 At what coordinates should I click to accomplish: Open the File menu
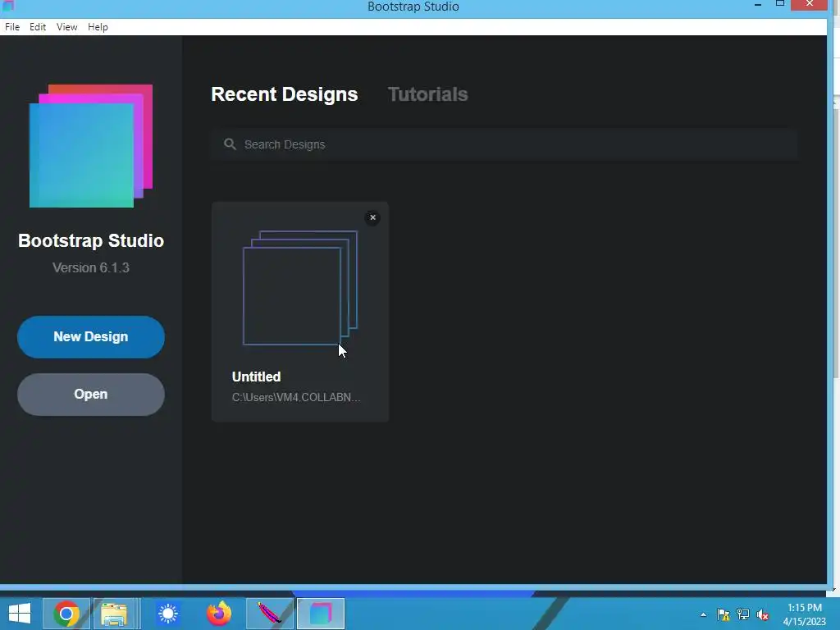11,27
